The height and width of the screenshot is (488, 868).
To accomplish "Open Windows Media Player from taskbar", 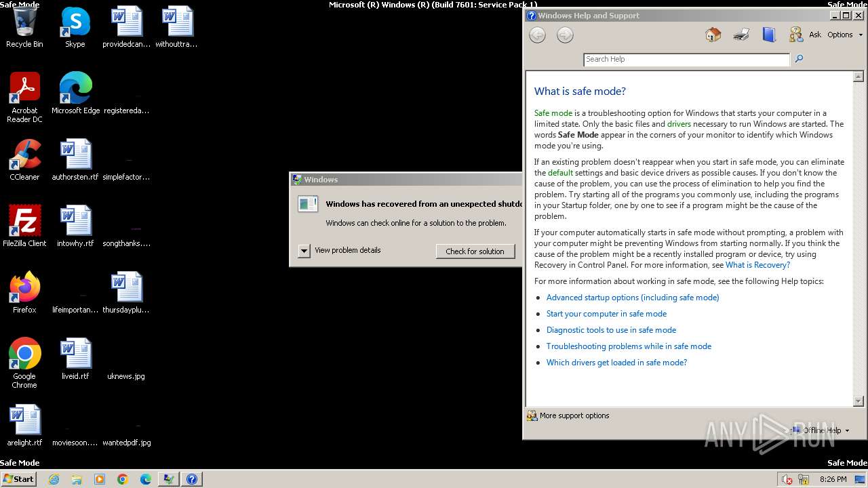I will pos(100,479).
